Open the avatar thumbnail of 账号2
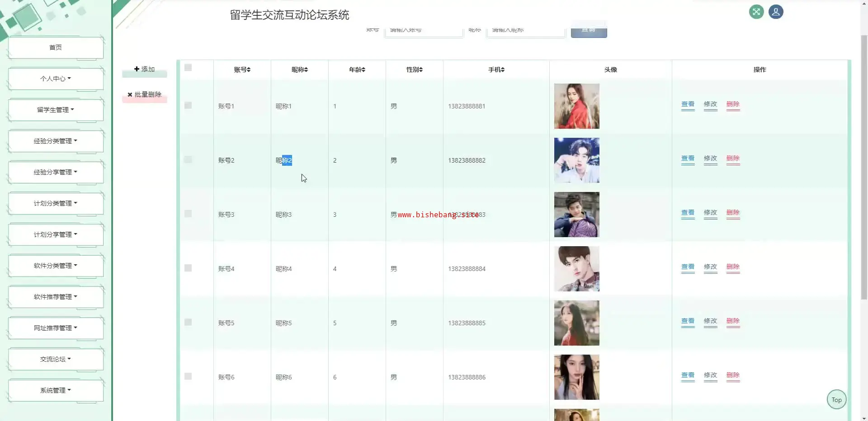Viewport: 868px width, 421px height. pyautogui.click(x=576, y=160)
